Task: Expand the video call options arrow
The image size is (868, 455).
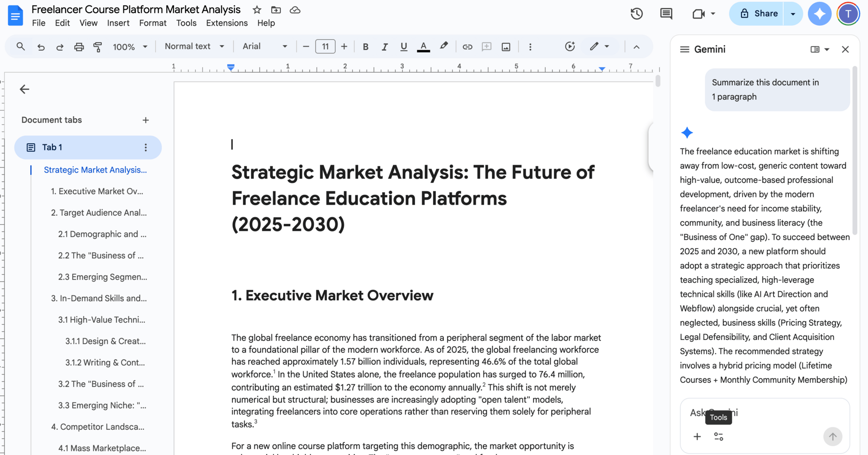Action: click(713, 14)
